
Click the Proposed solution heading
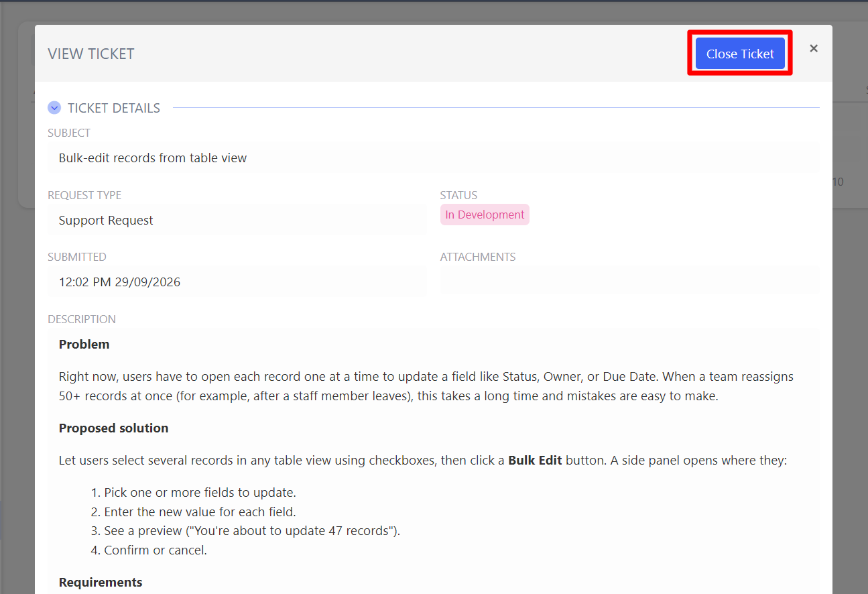coord(113,428)
